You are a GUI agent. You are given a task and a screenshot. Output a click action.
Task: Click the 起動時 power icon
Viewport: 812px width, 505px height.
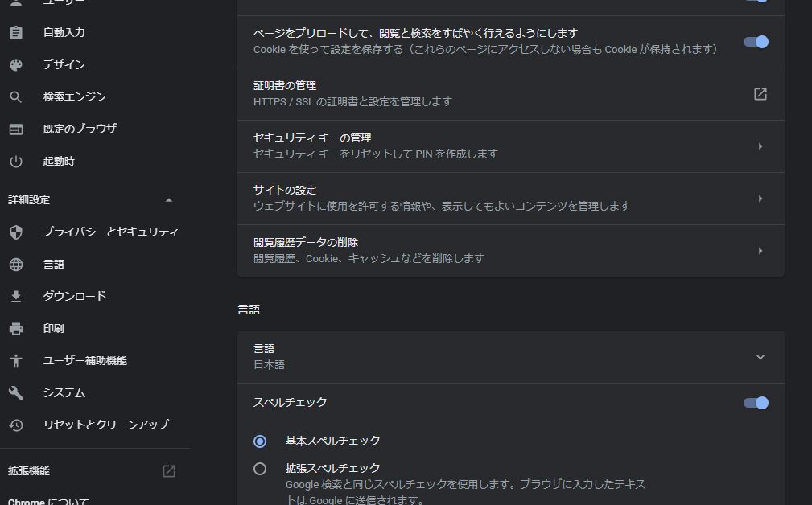(x=16, y=162)
